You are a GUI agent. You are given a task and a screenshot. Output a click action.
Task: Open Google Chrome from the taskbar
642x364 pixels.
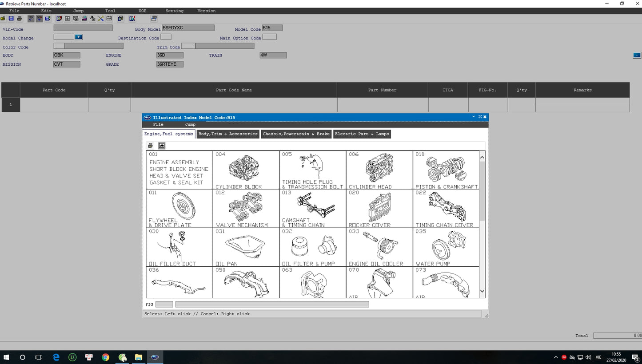[105, 357]
